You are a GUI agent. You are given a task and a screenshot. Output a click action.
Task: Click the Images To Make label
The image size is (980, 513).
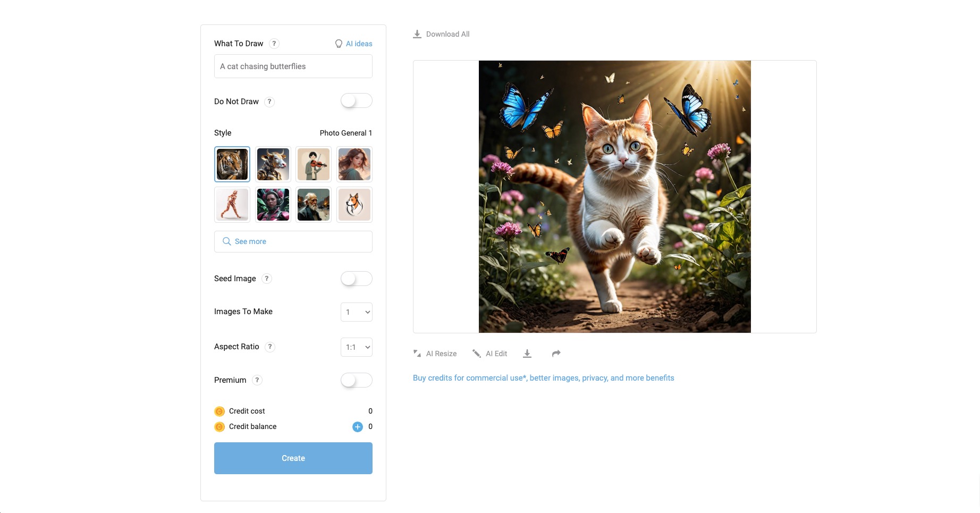point(243,312)
